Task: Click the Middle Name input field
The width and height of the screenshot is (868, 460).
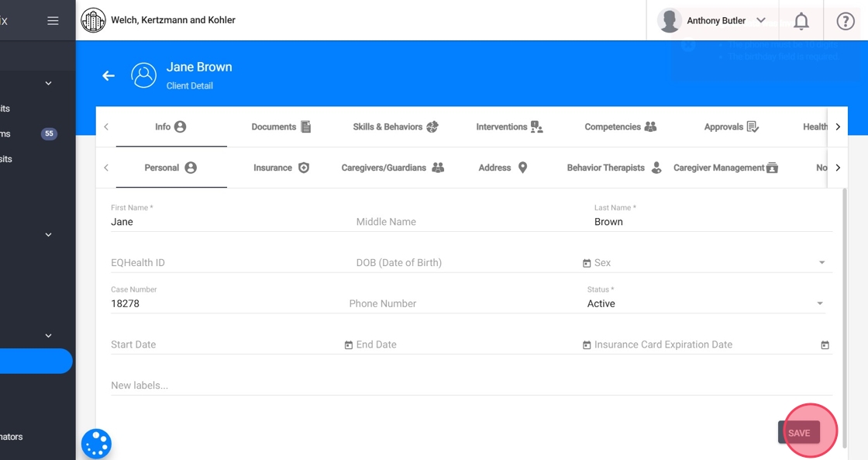Action: 465,222
